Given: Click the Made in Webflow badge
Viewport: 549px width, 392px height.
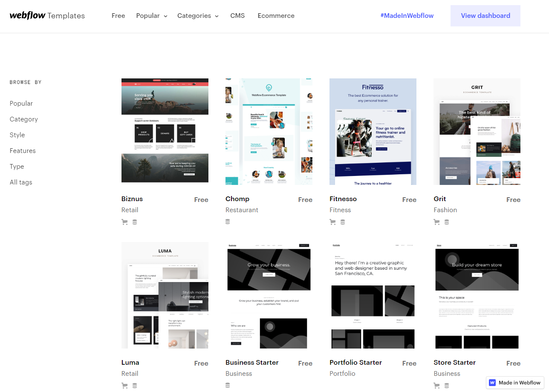Looking at the screenshot, I should (x=515, y=383).
